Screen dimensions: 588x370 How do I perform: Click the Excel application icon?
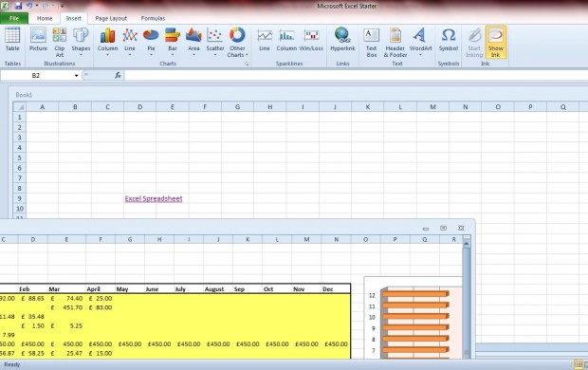(5, 6)
